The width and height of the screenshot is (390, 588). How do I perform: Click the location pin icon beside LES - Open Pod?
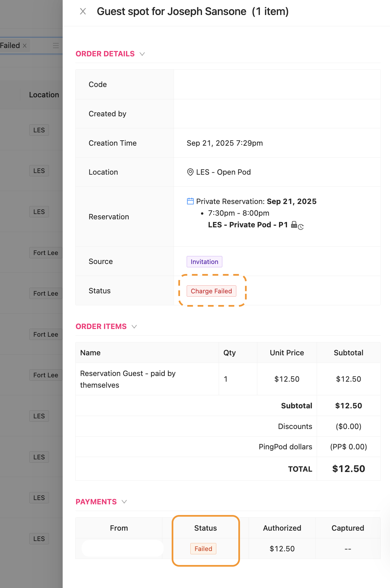point(190,172)
